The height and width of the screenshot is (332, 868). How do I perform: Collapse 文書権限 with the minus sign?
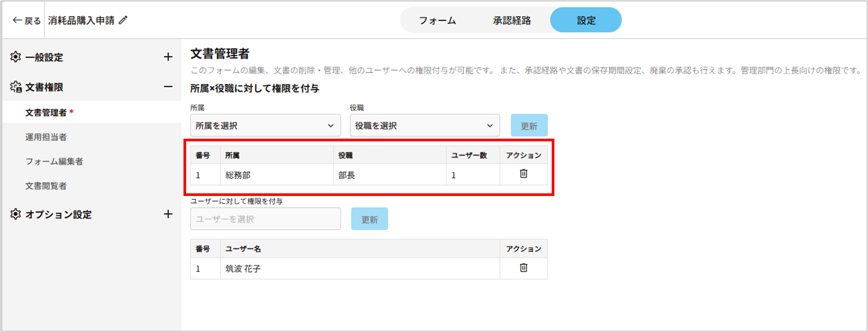click(x=168, y=87)
